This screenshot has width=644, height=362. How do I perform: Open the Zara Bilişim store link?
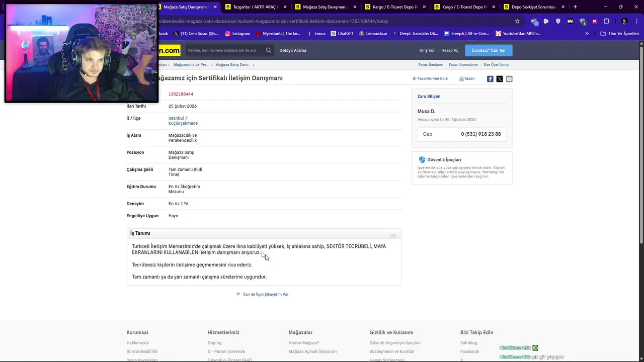429,97
